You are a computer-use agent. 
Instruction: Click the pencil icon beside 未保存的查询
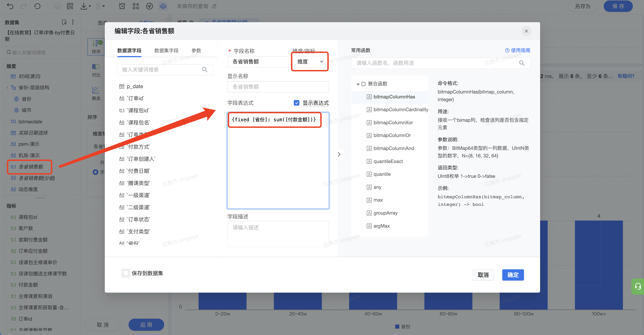214,6
